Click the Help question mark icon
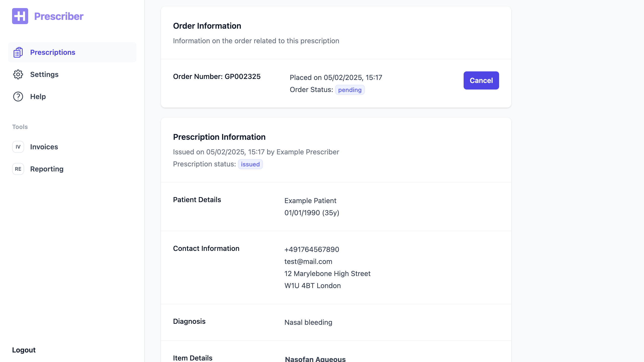 [18, 97]
